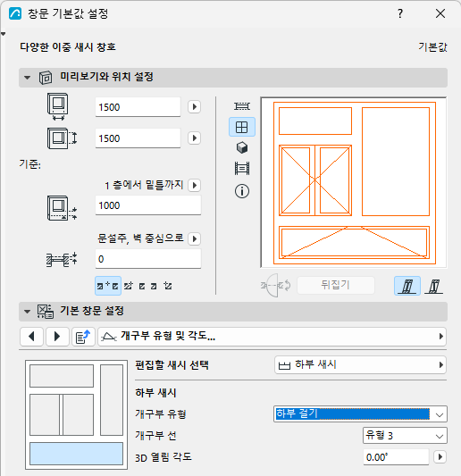This screenshot has width=461, height=476.
Task: Click the 기본 창문 설정 panel settings icon
Action: pos(46,312)
